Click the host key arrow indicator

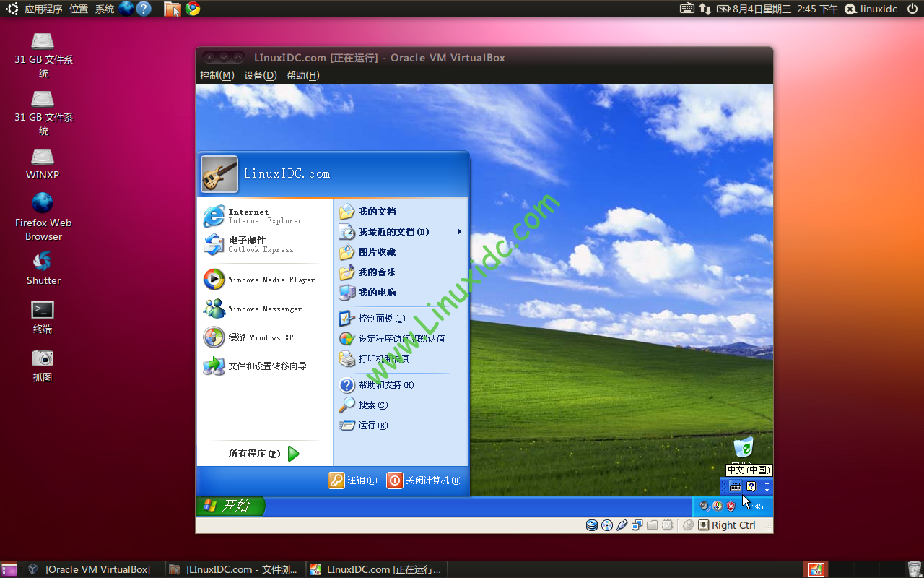704,525
